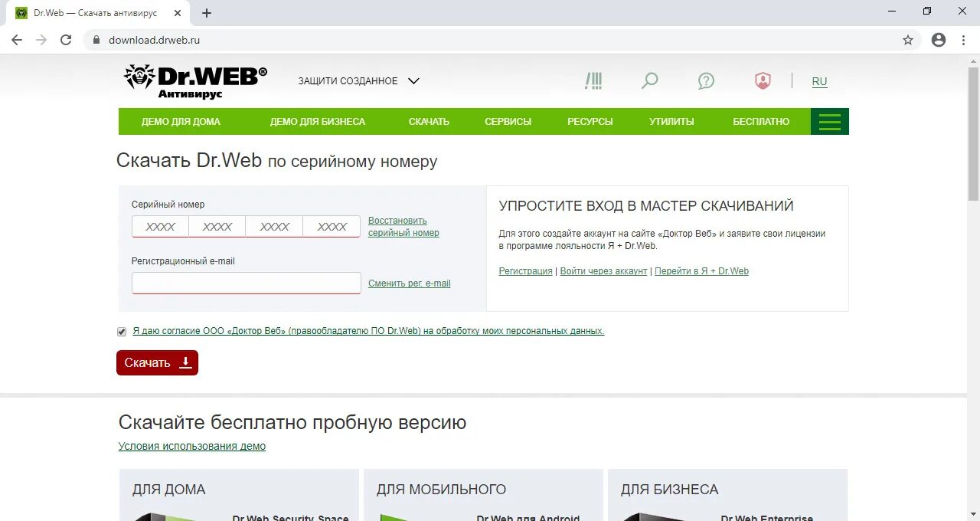
Task: Follow the 'Восстановить серийный номер' link
Action: pos(403,227)
